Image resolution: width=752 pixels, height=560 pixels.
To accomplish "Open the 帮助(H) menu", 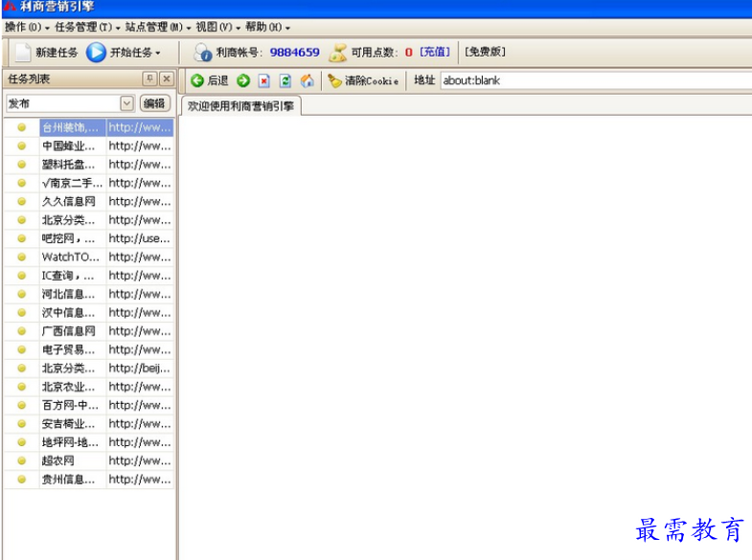I will pyautogui.click(x=267, y=28).
